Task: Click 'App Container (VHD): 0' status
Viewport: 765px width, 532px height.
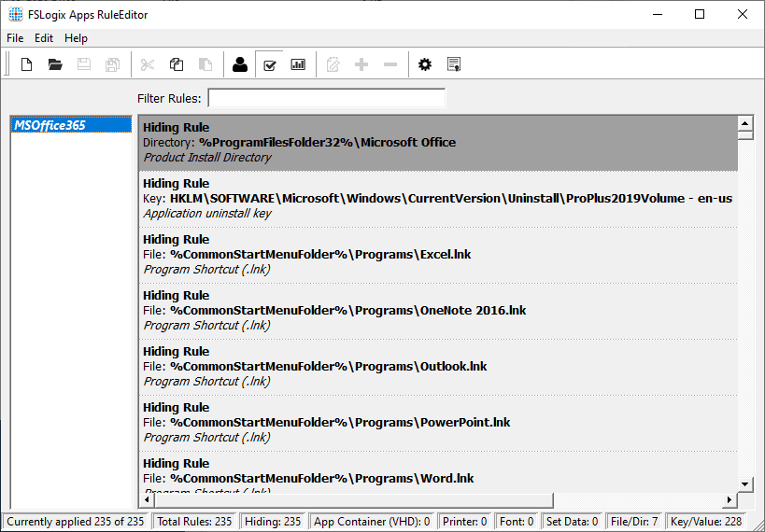Action: point(372,522)
